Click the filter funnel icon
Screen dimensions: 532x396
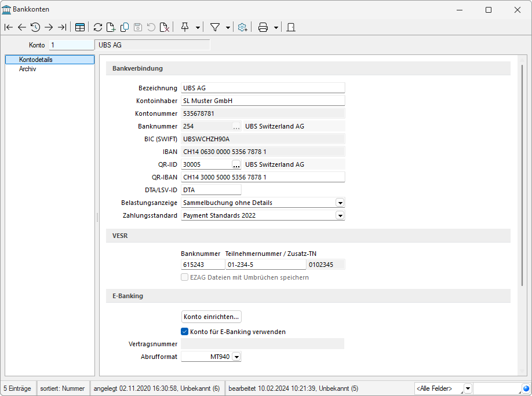(214, 27)
